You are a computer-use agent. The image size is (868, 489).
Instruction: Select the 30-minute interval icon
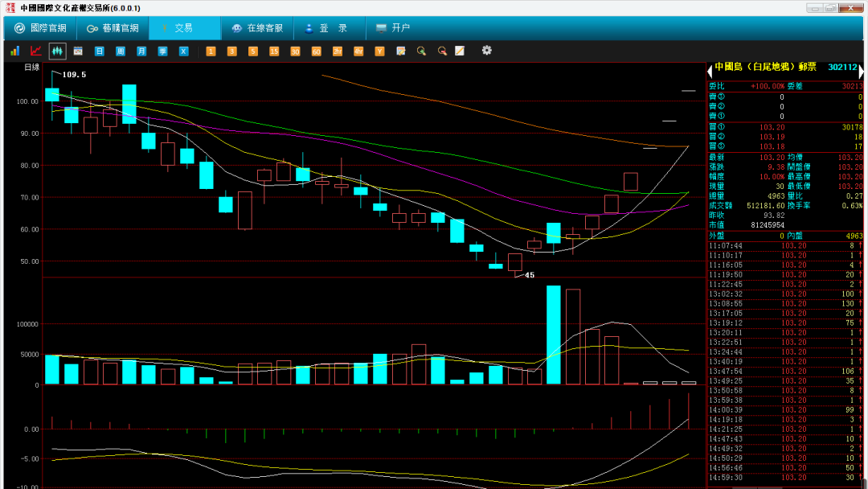click(294, 51)
